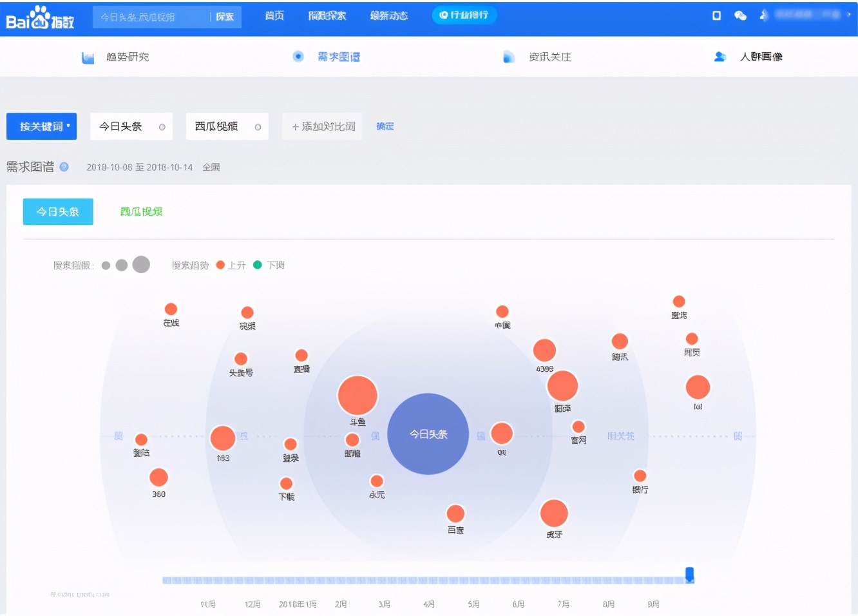Select the green 西瓜视频 chart tab
The height and width of the screenshot is (616, 858).
click(x=142, y=211)
